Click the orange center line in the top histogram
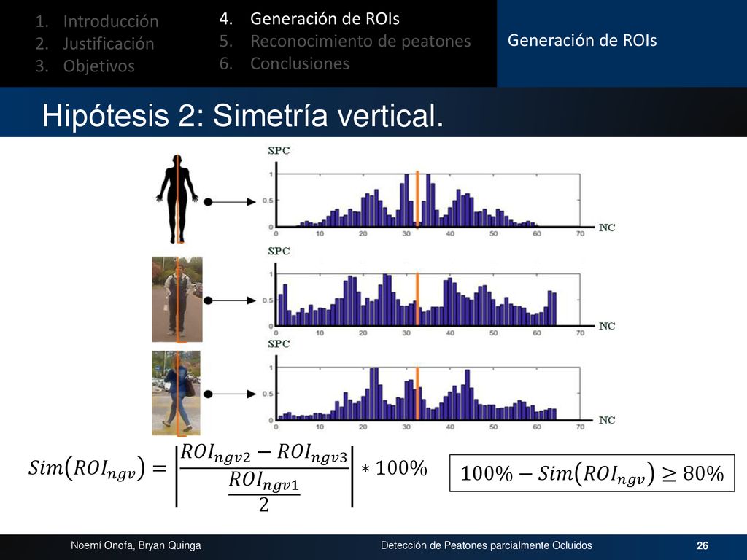 [417, 200]
